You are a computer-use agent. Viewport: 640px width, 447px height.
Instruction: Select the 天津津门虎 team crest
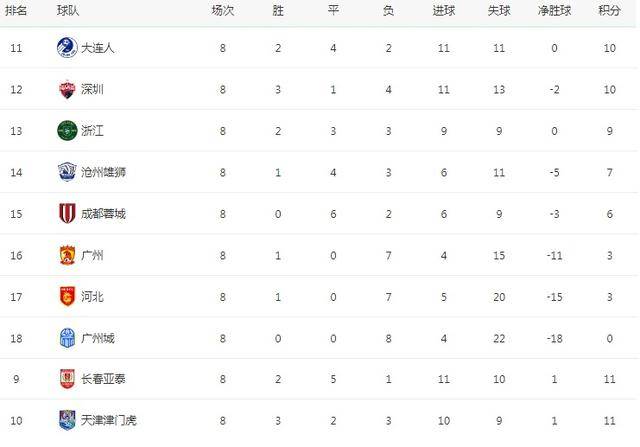tap(67, 420)
